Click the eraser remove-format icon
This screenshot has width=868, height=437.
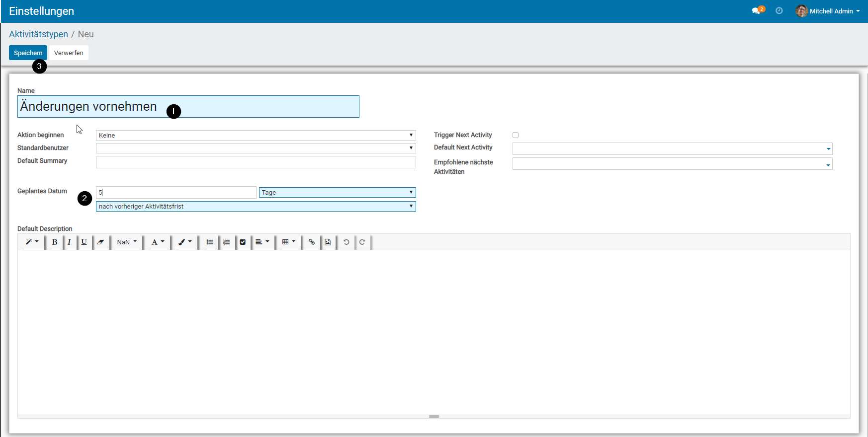(x=100, y=242)
